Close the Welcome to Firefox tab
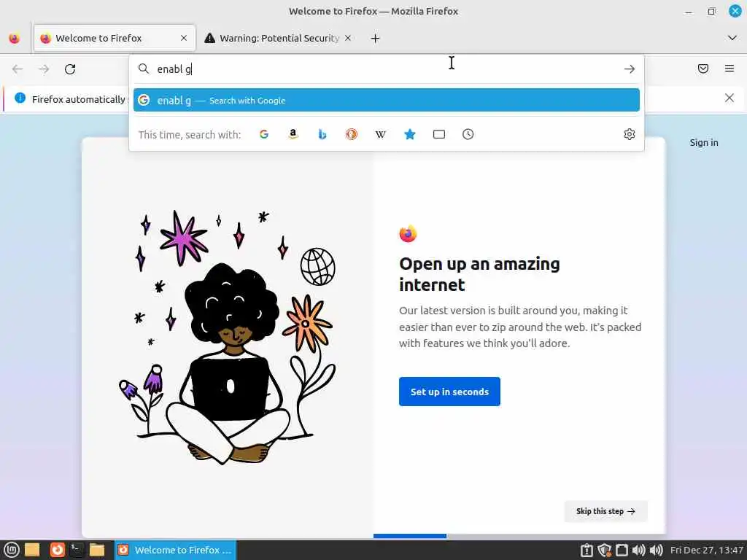 pyautogui.click(x=184, y=38)
